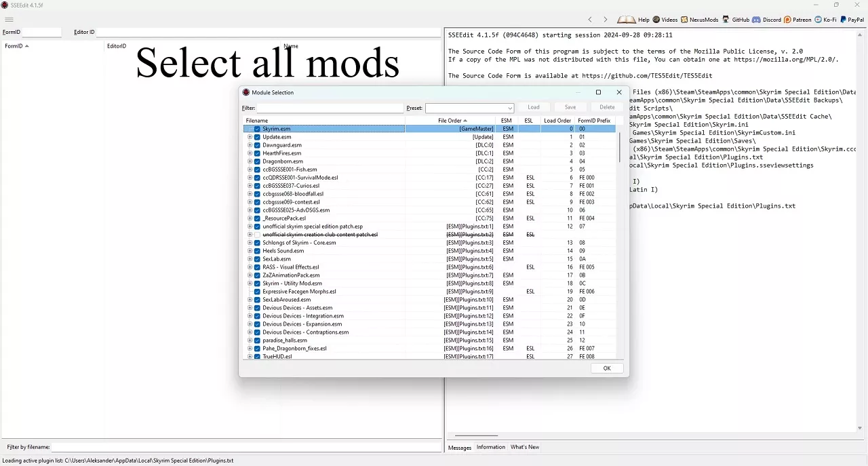Select the ccBGSSSE025-AdvDSGS.esm file name

point(296,210)
